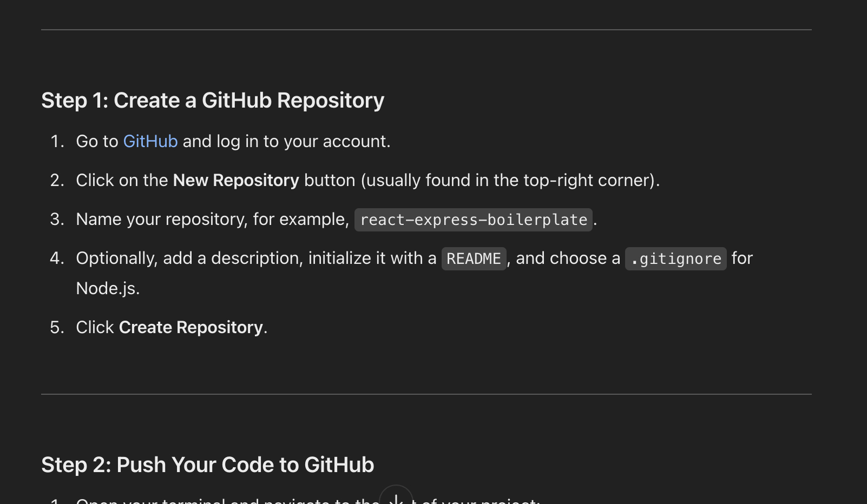Click the horizontal divider above Step 1
The image size is (867, 504).
point(426,30)
